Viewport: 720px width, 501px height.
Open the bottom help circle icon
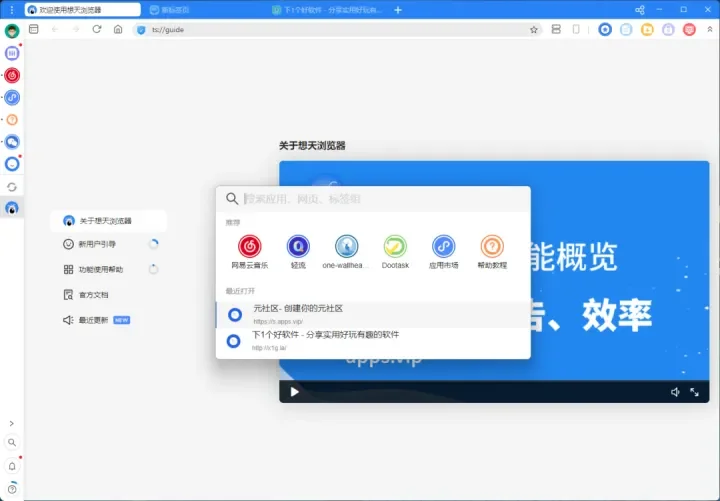tap(12, 490)
